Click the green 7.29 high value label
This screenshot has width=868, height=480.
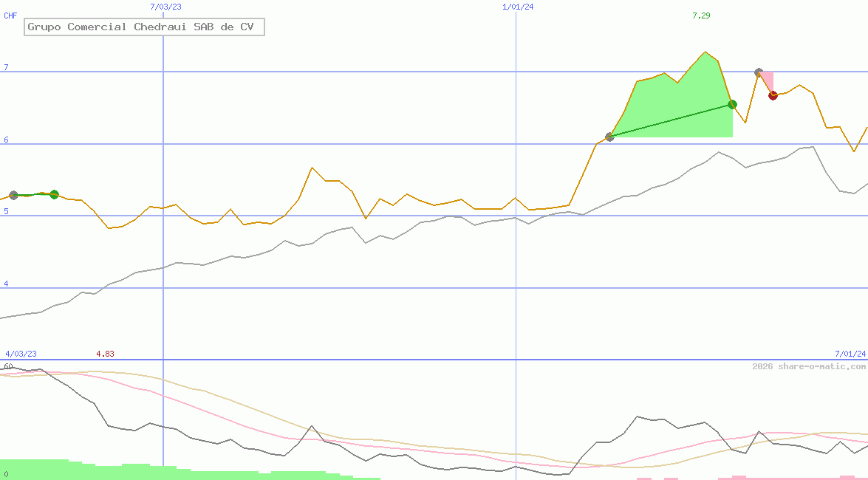tap(701, 16)
